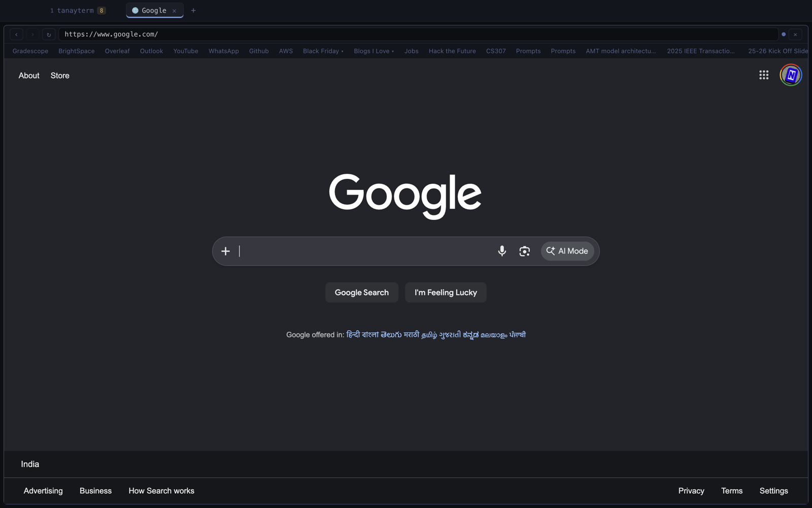This screenshot has width=812, height=508.
Task: Activate AI Mode in the search box
Action: click(x=567, y=251)
